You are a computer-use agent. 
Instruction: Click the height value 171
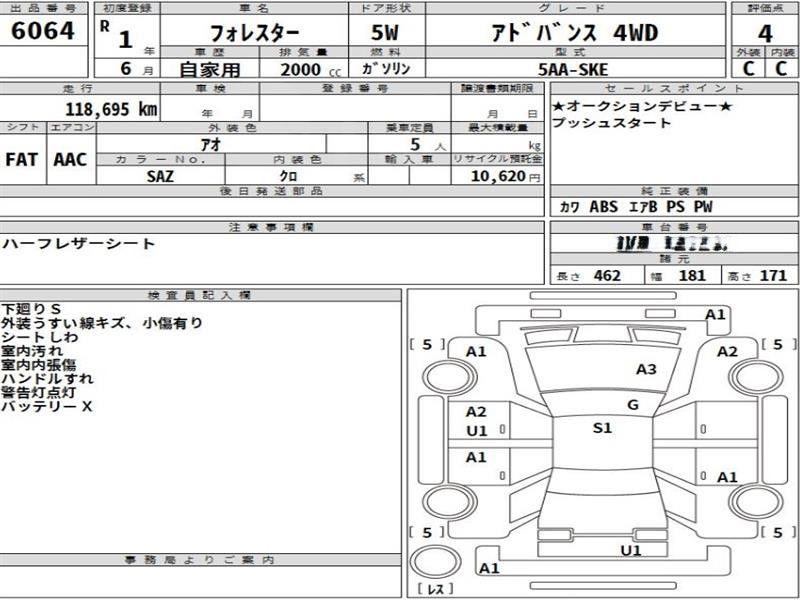pos(773,276)
